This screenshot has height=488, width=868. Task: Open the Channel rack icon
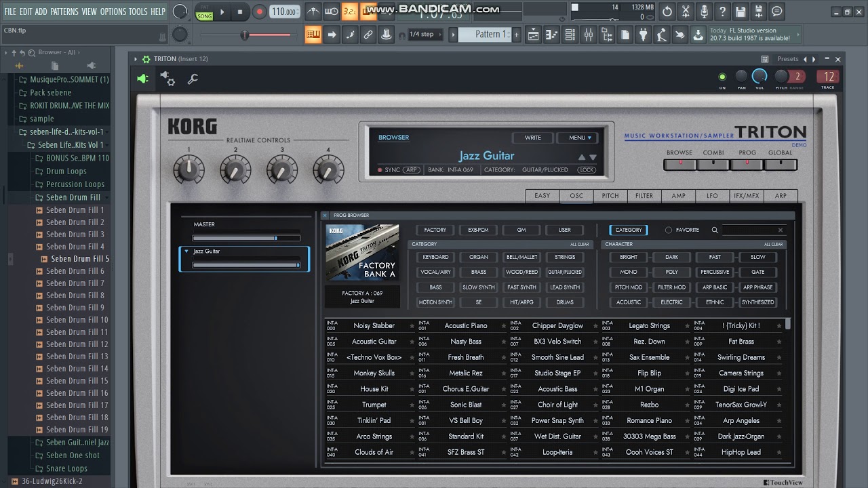click(570, 35)
